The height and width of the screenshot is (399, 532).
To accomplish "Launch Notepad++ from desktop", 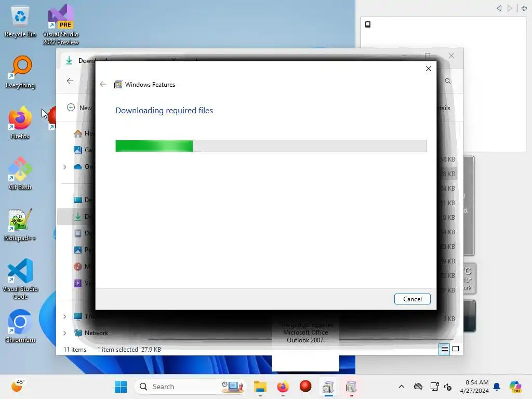I will click(20, 225).
